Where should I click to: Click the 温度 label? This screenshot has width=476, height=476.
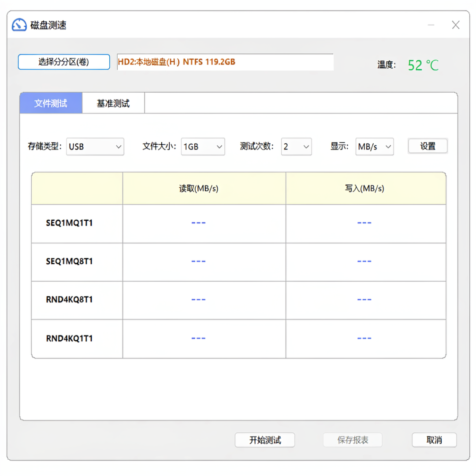coord(387,65)
